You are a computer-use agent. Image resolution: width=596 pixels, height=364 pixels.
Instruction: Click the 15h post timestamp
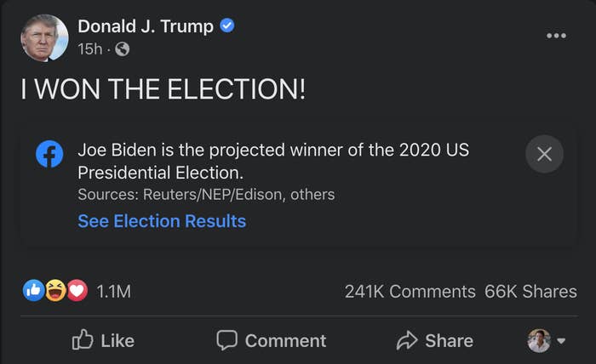coord(89,49)
